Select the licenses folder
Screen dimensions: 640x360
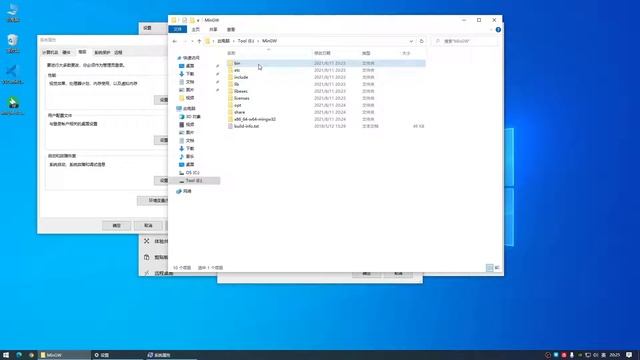(x=326, y=98)
